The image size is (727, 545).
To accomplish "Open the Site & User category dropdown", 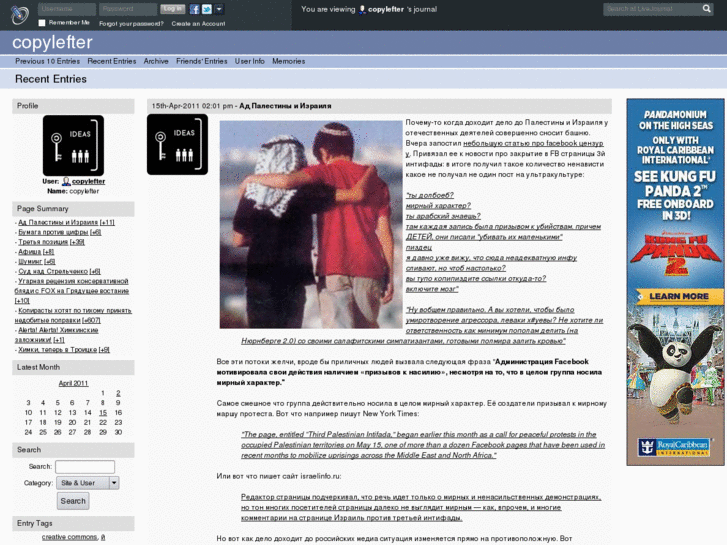I will (x=88, y=483).
